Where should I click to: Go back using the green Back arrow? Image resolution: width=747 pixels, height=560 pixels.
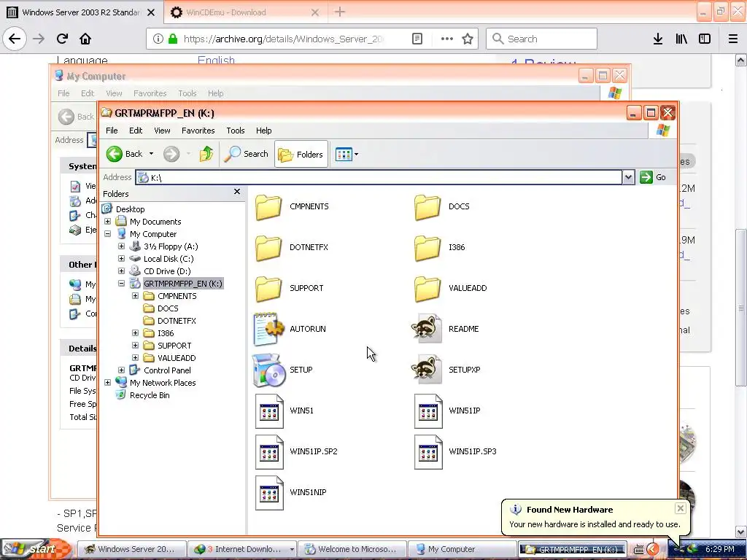click(x=115, y=154)
